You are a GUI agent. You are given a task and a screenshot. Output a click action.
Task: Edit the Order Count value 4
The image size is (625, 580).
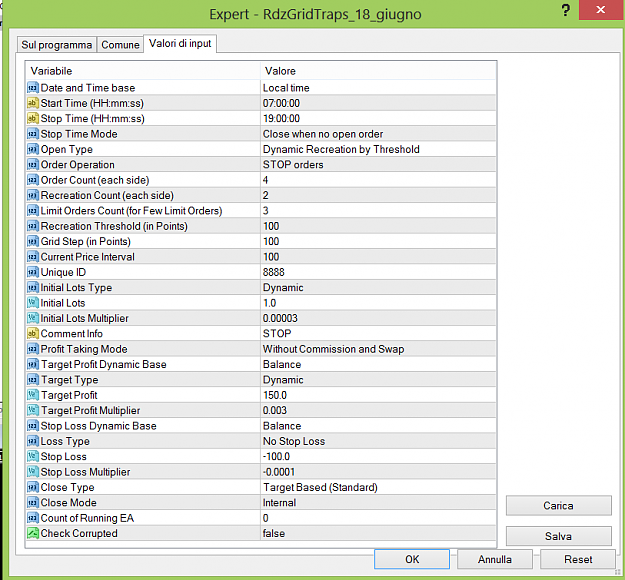[x=378, y=180]
